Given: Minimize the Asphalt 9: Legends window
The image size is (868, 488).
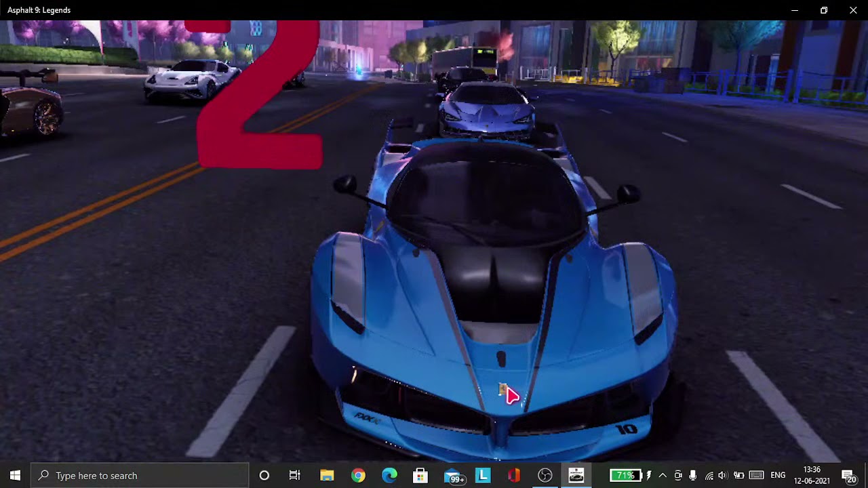Looking at the screenshot, I should pyautogui.click(x=795, y=10).
